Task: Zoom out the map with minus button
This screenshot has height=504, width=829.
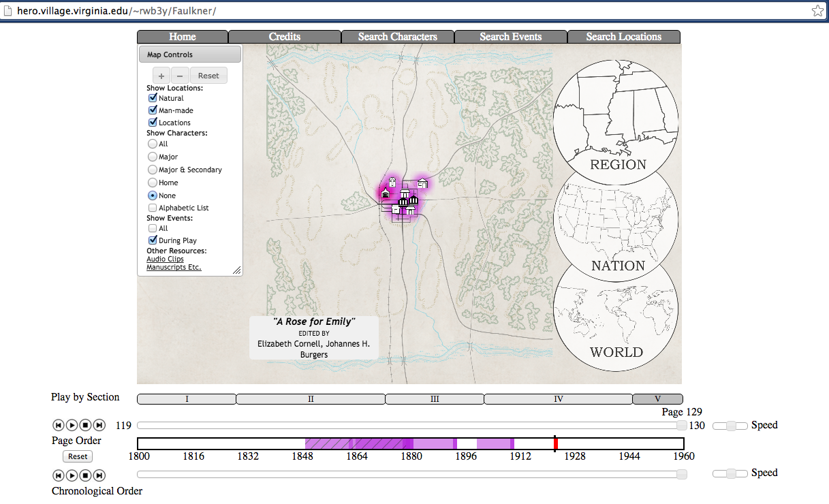Action: click(180, 76)
